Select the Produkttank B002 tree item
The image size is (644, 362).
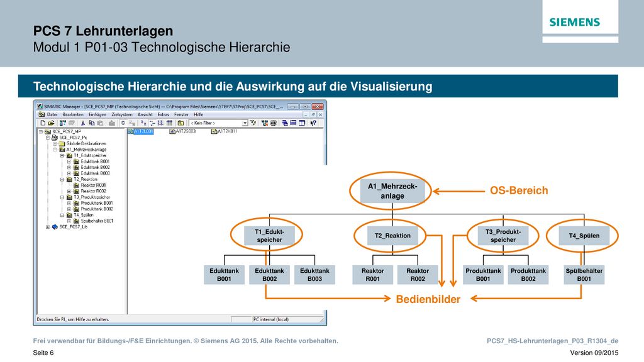click(97, 209)
